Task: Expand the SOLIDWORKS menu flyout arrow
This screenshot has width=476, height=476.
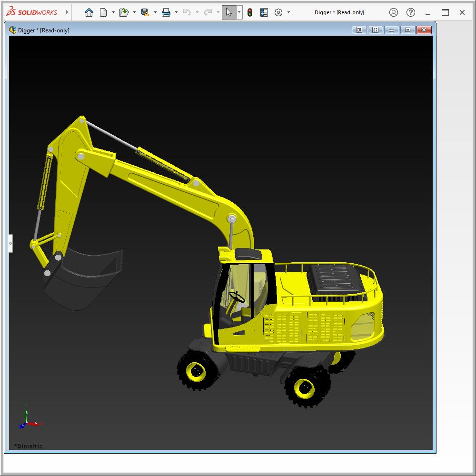Action: (x=67, y=12)
